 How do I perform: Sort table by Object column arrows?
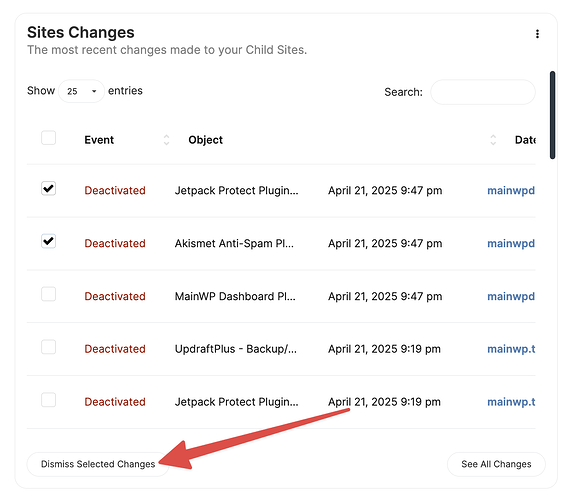click(x=493, y=140)
